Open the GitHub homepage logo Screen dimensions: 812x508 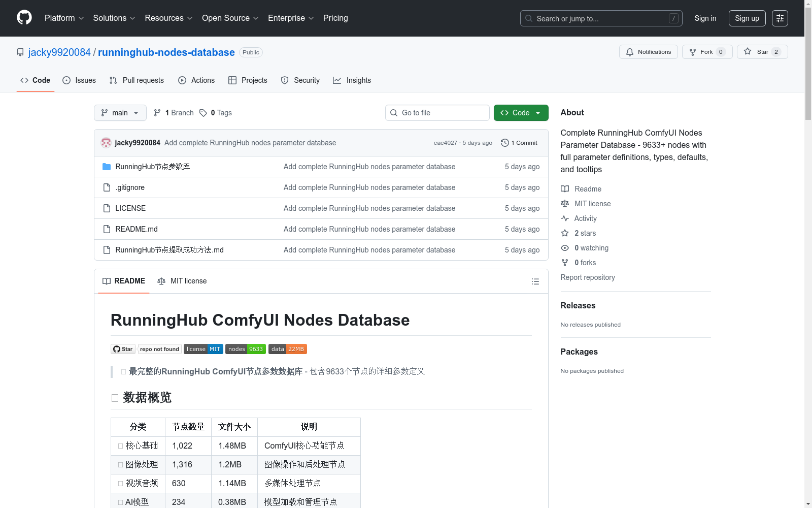(x=24, y=18)
